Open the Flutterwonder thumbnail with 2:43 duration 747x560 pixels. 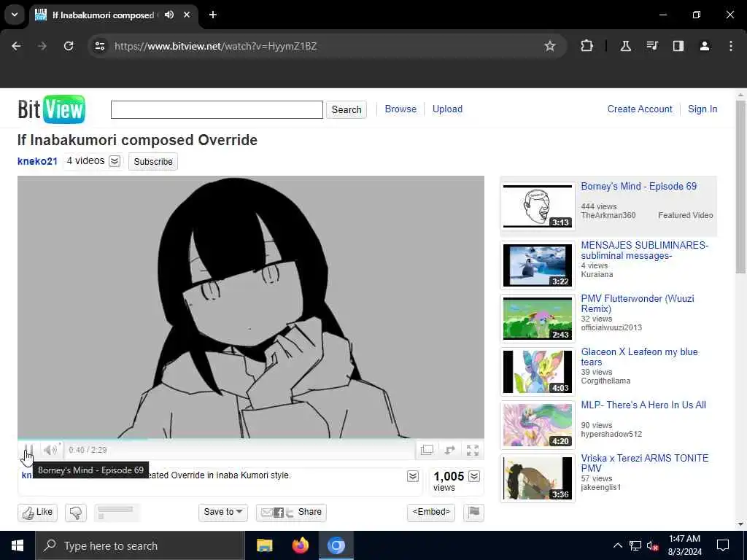point(538,319)
